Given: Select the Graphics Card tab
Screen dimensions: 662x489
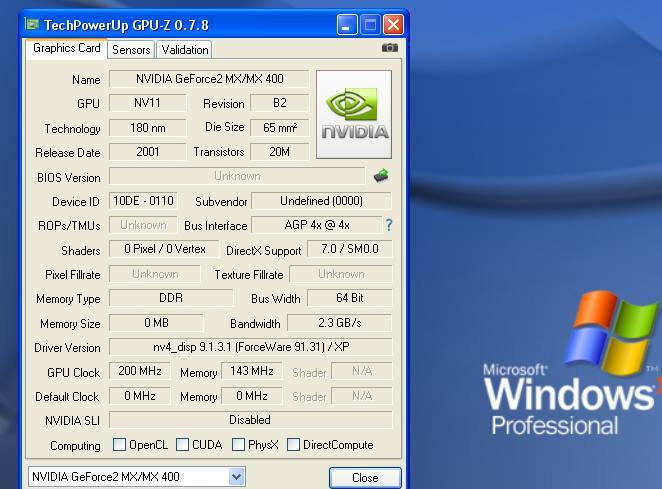Looking at the screenshot, I should click(66, 48).
